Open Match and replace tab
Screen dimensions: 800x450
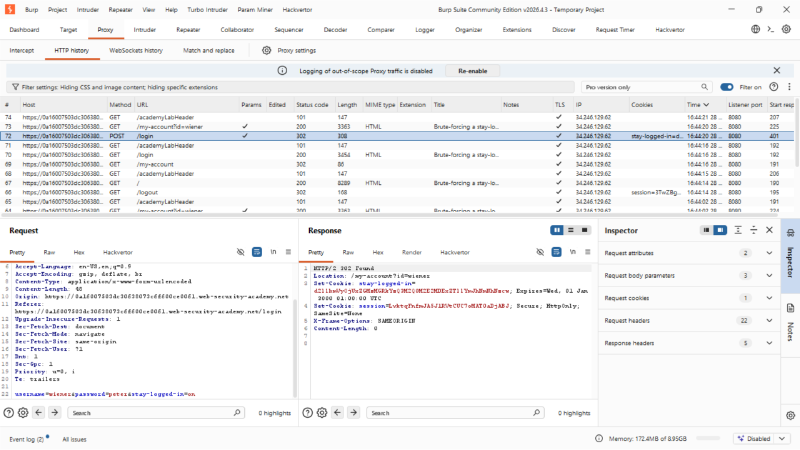(x=209, y=51)
